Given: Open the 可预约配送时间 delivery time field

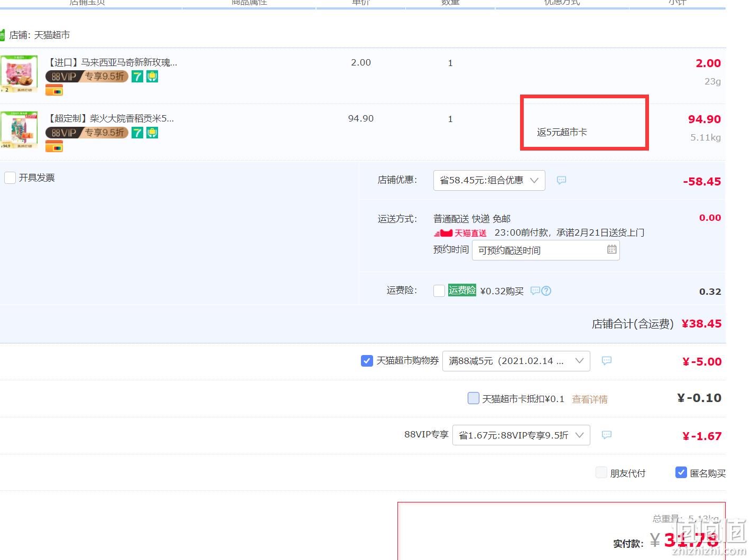Looking at the screenshot, I should (x=545, y=250).
